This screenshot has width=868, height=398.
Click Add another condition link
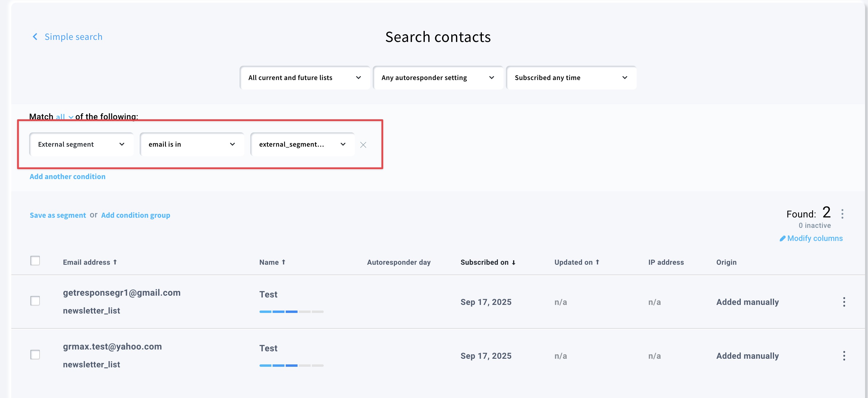(x=67, y=176)
